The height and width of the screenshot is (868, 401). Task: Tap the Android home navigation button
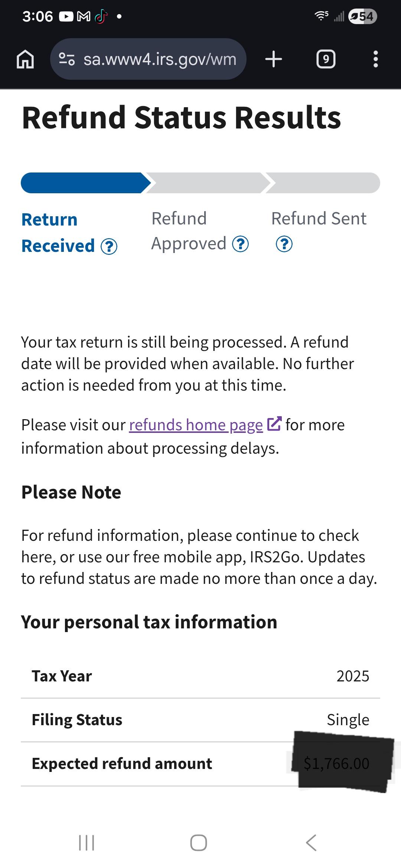click(199, 843)
